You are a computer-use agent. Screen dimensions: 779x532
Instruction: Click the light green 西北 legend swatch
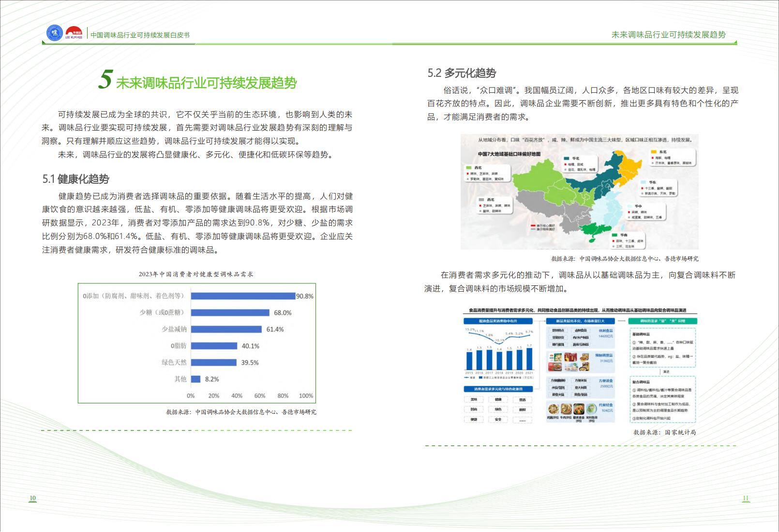point(468,168)
